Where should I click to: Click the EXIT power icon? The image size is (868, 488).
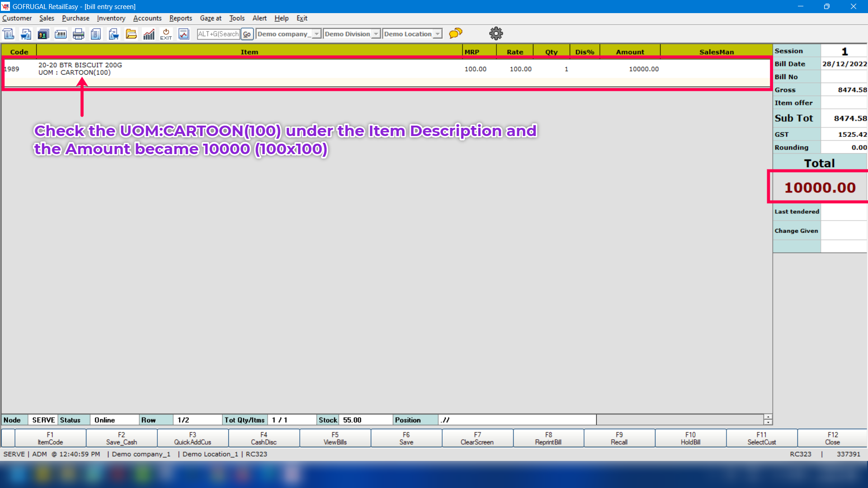(x=166, y=34)
